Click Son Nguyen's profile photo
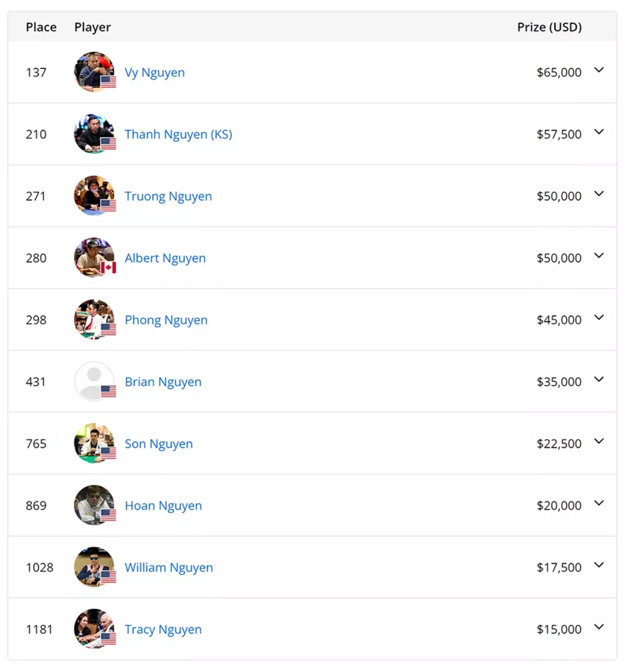The height and width of the screenshot is (672, 627). tap(94, 443)
